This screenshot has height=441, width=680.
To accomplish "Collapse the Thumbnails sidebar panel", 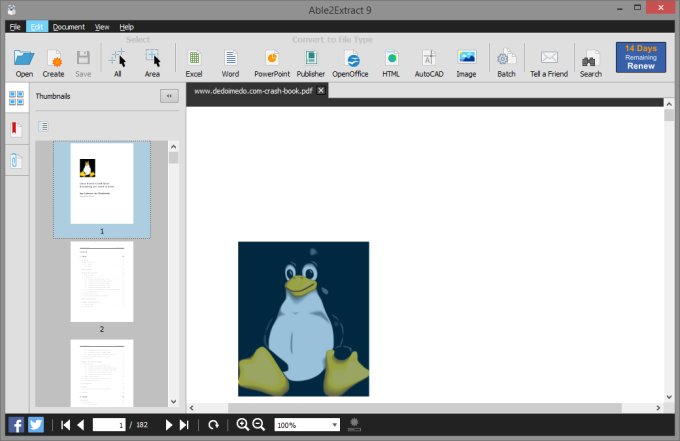I will coord(169,96).
